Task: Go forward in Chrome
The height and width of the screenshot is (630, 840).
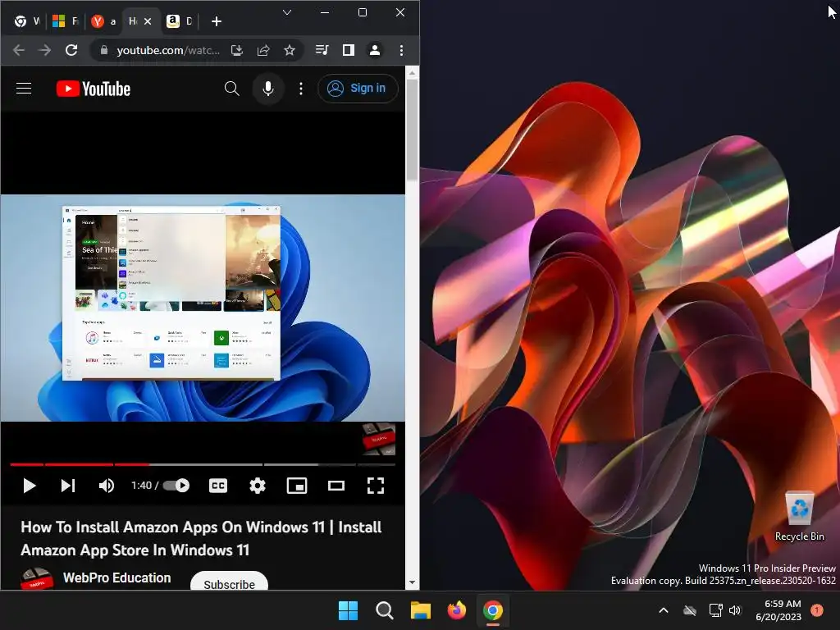Action: click(x=45, y=50)
